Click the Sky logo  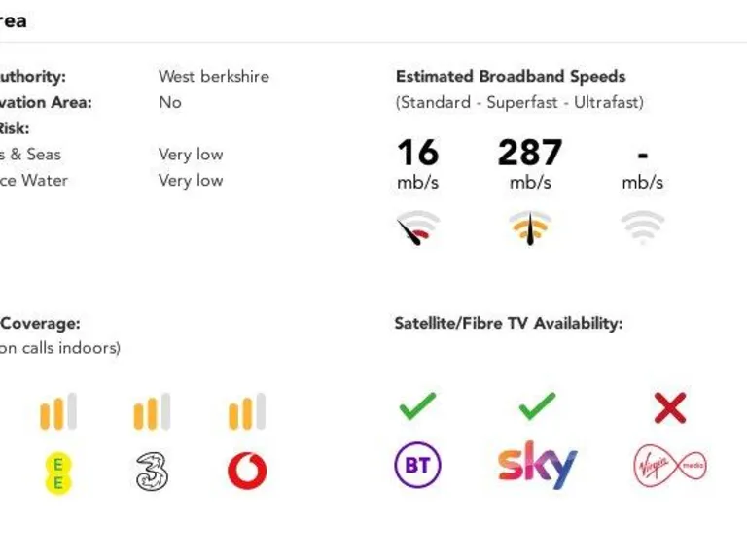coord(538,465)
